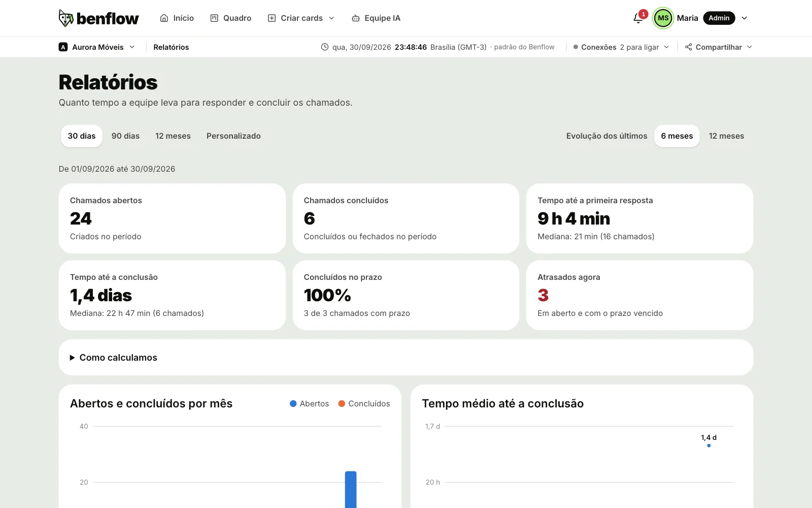The width and height of the screenshot is (812, 508).
Task: Set evolution range to 6 meses
Action: tap(677, 136)
